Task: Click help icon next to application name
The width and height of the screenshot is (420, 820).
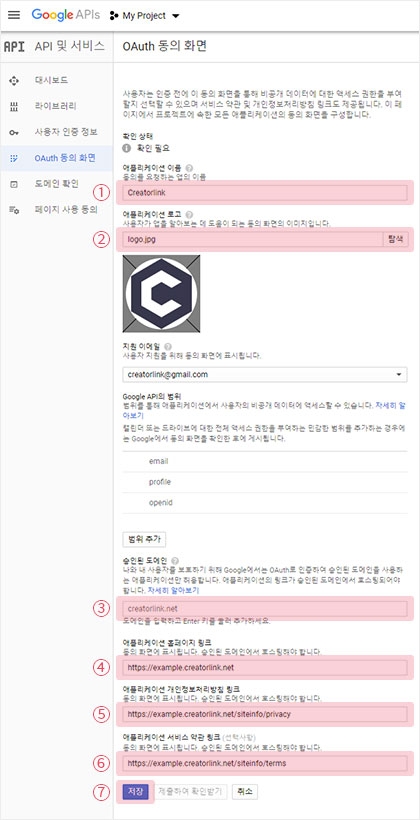Action: click(189, 168)
